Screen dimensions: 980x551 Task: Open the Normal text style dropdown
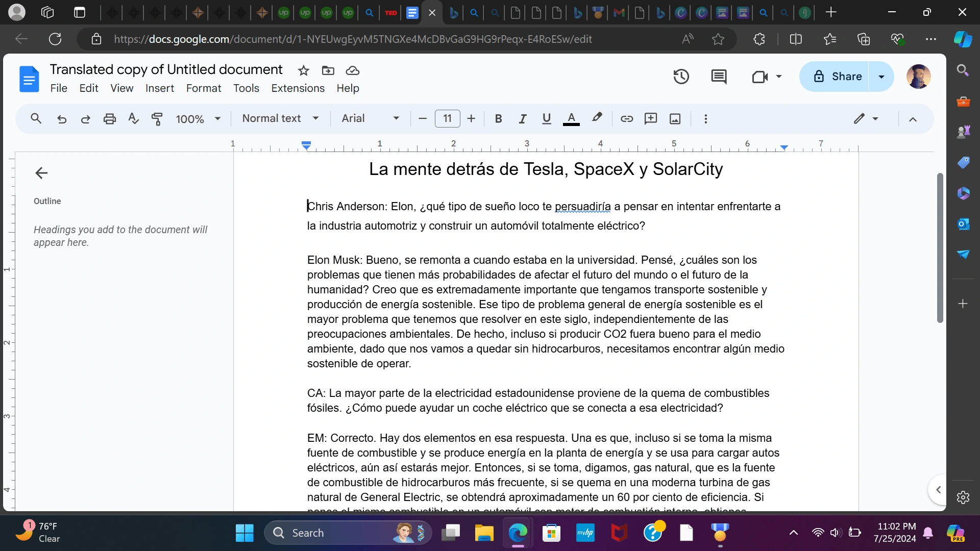click(280, 118)
